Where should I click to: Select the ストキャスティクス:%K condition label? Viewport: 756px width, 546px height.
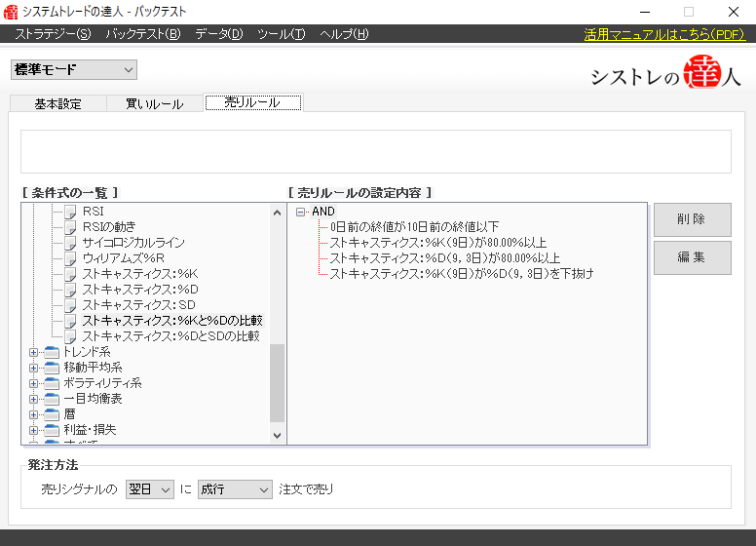click(140, 274)
